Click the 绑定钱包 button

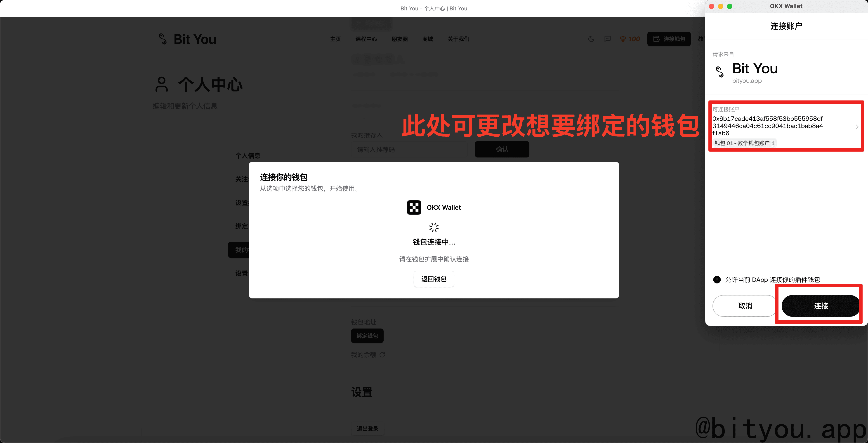tap(367, 336)
